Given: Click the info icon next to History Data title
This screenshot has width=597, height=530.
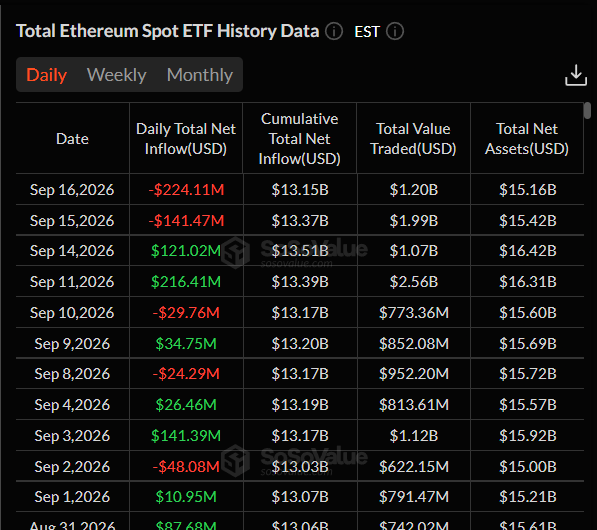Looking at the screenshot, I should [334, 31].
